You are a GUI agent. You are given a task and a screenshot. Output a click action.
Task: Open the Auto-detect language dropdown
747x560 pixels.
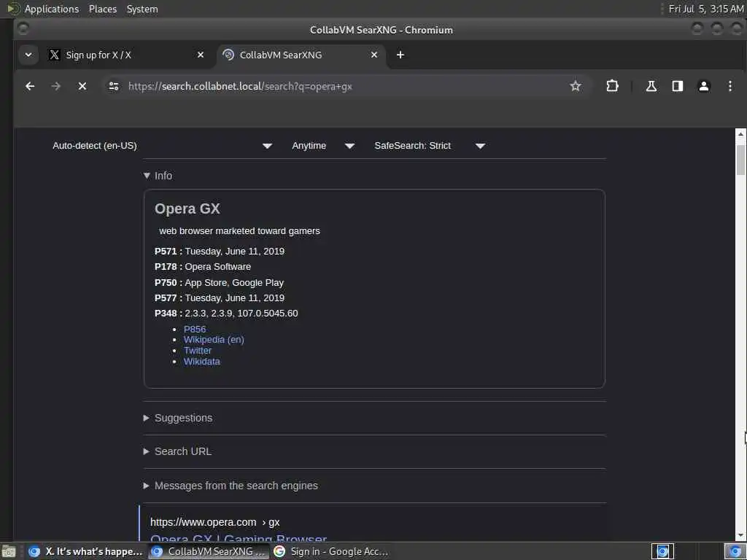pyautogui.click(x=163, y=146)
